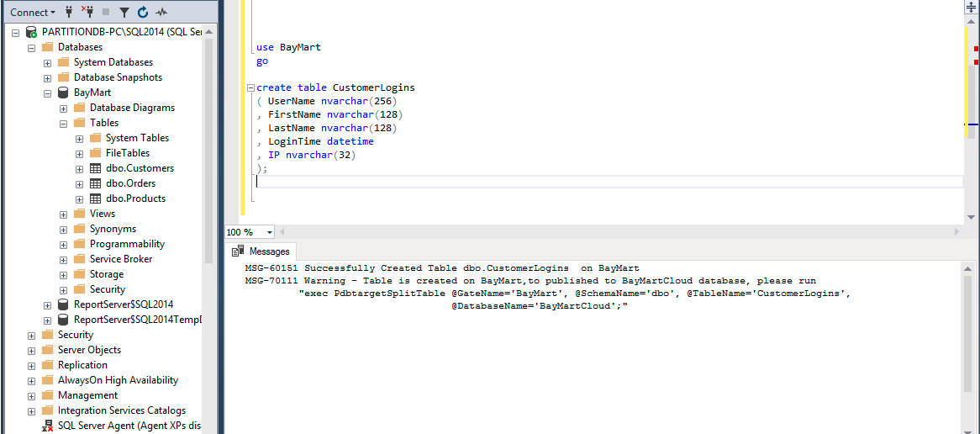Select the Database Snapshots folder icon

tap(63, 77)
